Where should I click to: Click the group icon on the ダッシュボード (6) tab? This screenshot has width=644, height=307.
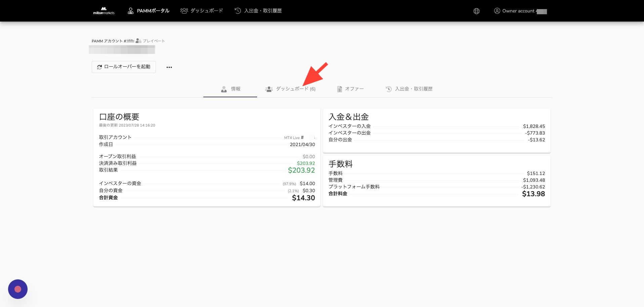[269, 89]
